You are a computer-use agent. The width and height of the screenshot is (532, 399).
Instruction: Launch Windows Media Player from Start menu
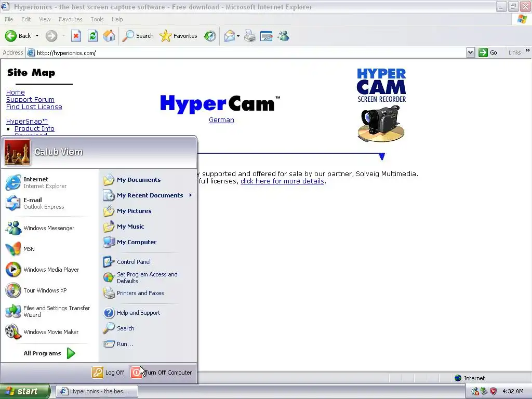pyautogui.click(x=49, y=270)
